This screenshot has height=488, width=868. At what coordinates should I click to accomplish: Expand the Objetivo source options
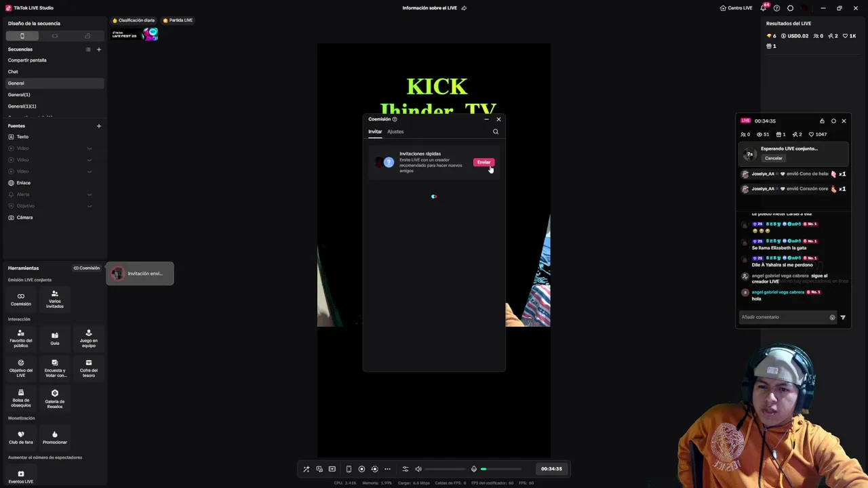click(x=89, y=206)
